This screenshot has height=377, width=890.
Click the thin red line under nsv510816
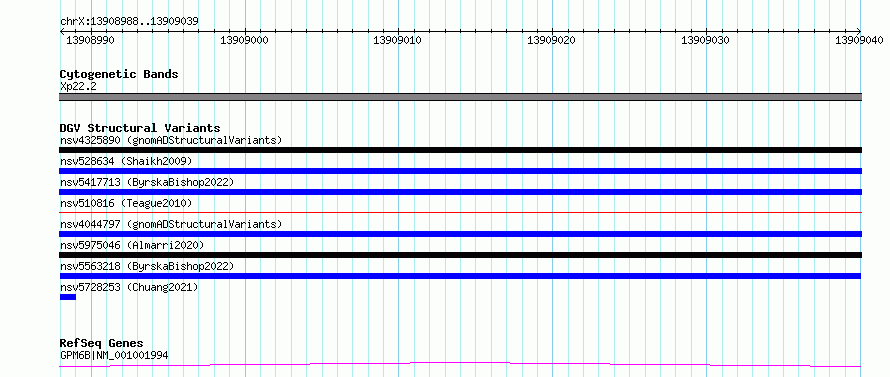tap(460, 212)
